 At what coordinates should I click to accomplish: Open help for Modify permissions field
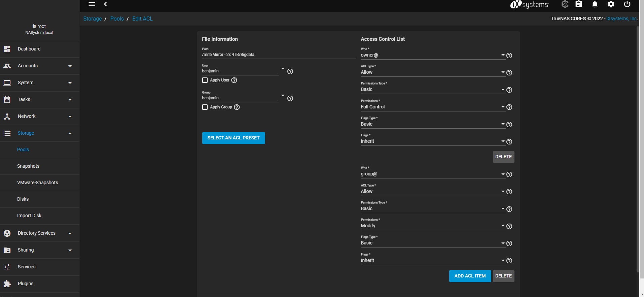click(509, 226)
